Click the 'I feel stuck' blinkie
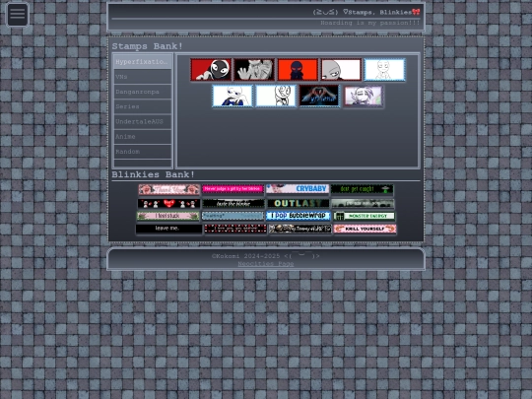 (168, 216)
